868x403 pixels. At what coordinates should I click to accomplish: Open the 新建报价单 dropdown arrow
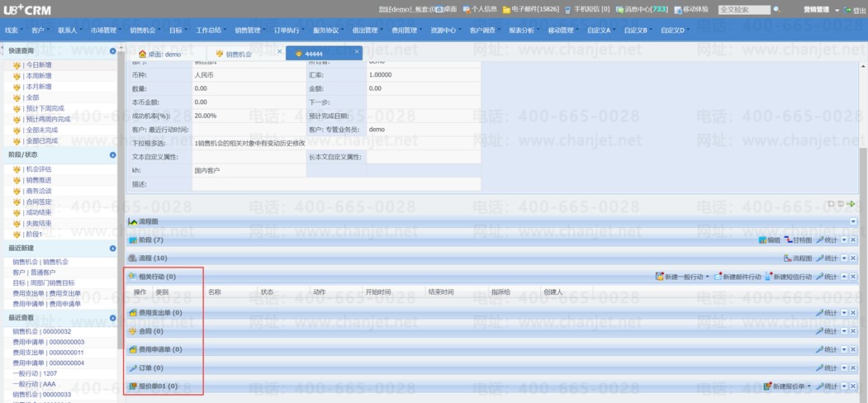click(809, 386)
